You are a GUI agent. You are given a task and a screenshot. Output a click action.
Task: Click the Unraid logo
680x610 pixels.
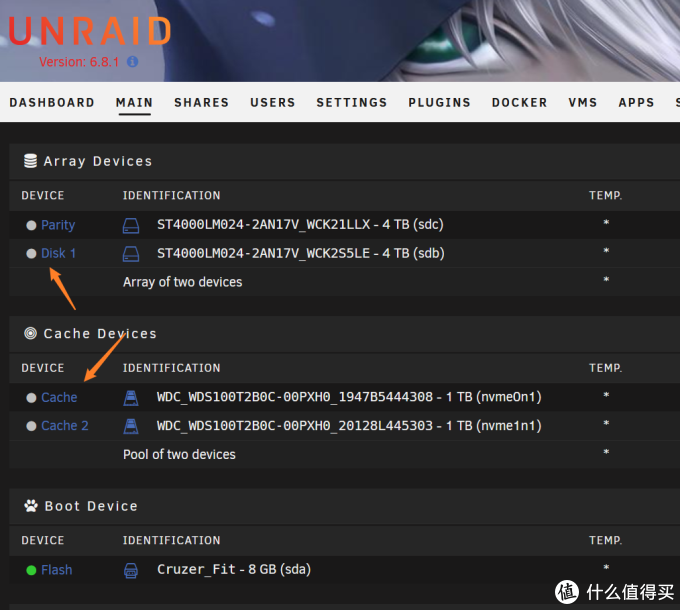[90, 31]
